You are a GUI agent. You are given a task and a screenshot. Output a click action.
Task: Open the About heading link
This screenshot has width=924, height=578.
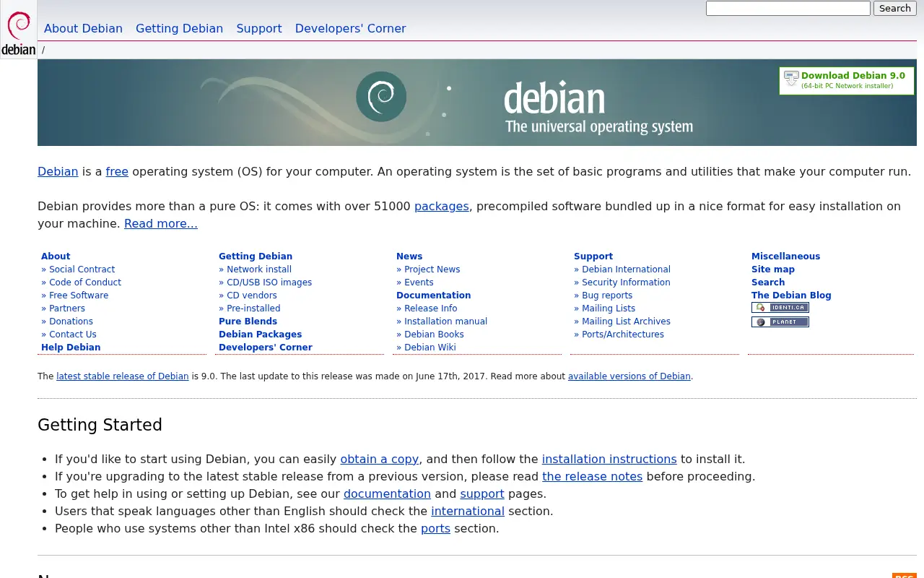56,256
